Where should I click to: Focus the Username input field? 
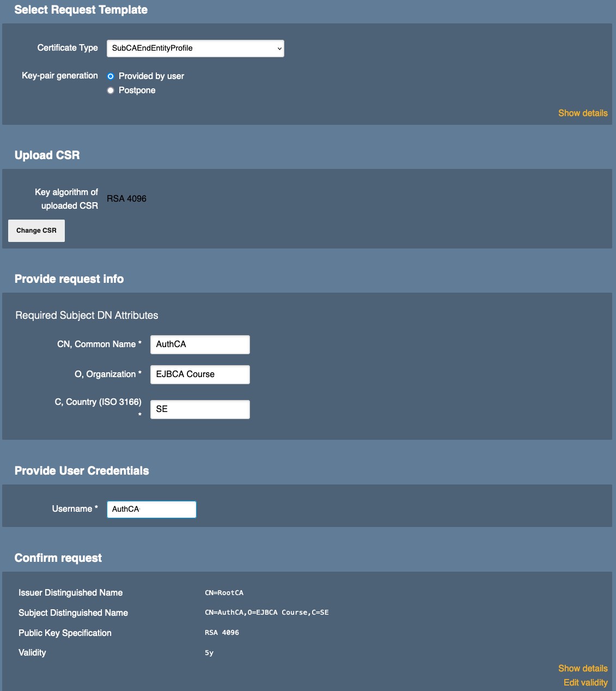click(151, 509)
